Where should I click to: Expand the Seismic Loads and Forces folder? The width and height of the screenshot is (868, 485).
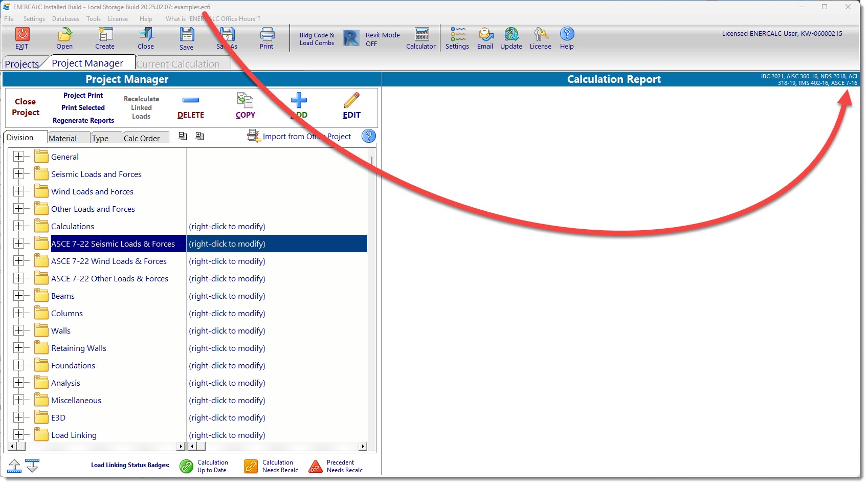click(18, 174)
